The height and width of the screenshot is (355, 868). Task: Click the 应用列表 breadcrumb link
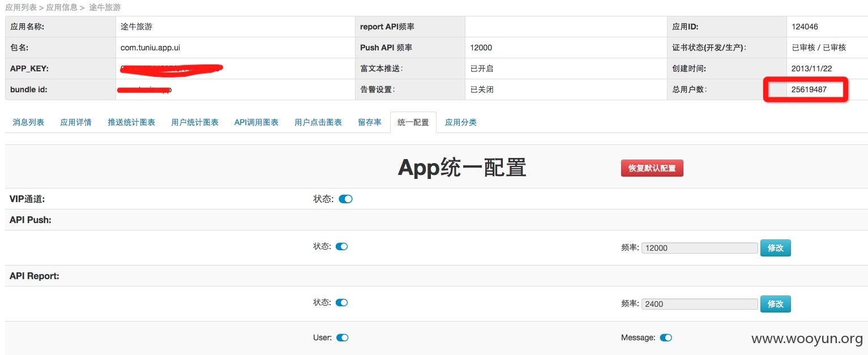click(x=21, y=7)
